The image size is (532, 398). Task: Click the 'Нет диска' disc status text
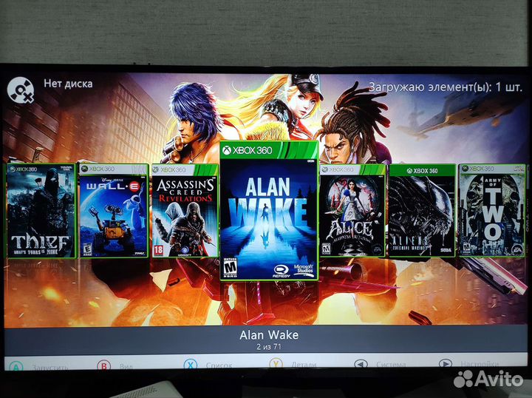point(68,84)
